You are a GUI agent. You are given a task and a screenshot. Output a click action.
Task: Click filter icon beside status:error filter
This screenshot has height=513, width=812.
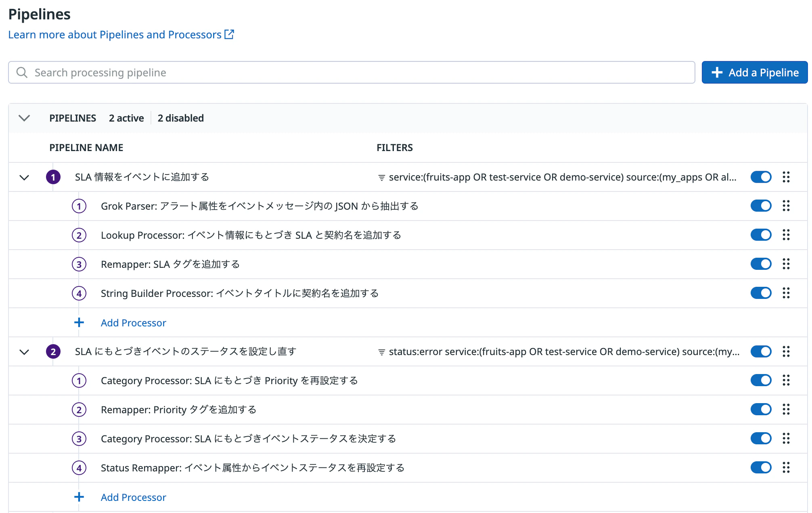coord(381,352)
